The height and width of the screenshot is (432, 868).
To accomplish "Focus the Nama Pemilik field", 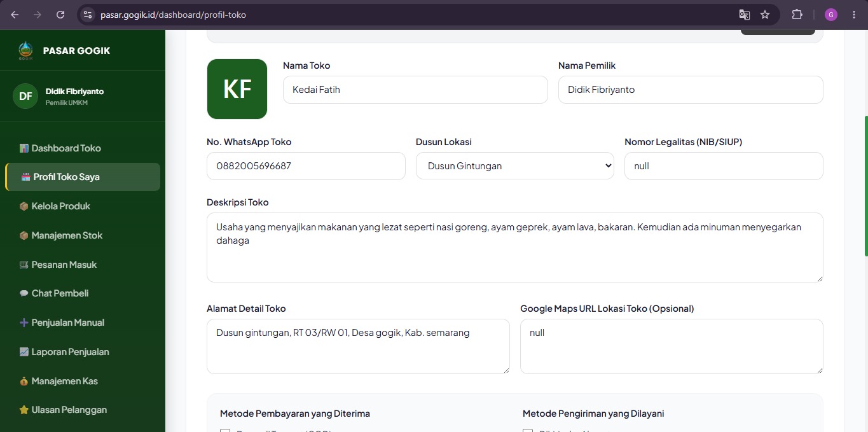I will tap(691, 90).
